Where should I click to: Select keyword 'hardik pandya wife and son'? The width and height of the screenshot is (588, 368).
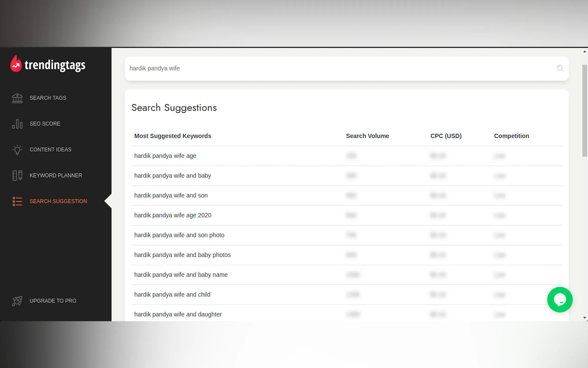click(171, 195)
